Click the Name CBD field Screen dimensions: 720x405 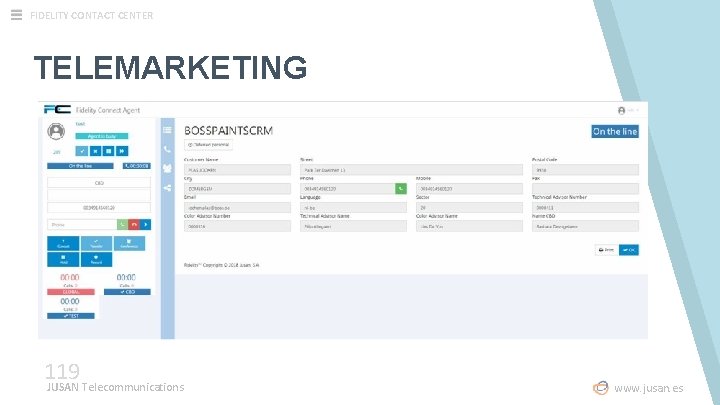[x=585, y=226]
